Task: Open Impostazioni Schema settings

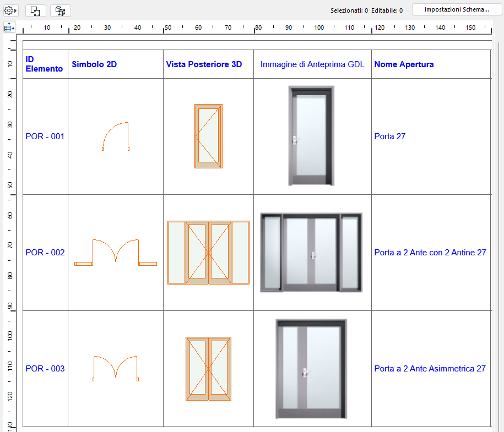Action: point(457,10)
